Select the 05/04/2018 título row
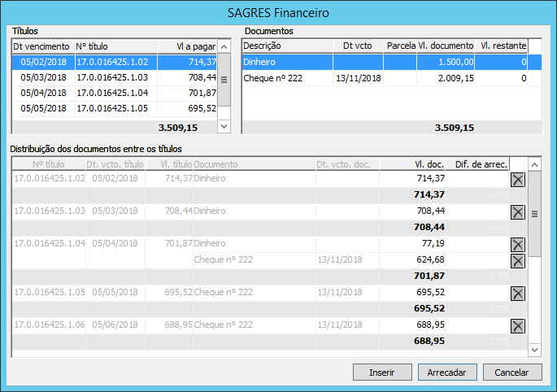The height and width of the screenshot is (392, 557). point(114,93)
